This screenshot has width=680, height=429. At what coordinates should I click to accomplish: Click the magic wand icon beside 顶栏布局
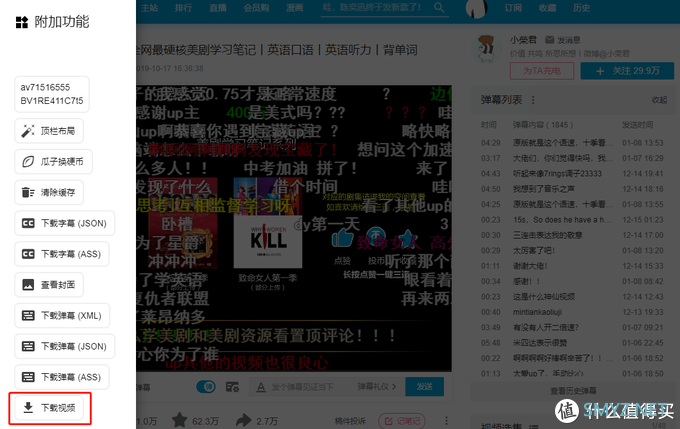tap(28, 131)
